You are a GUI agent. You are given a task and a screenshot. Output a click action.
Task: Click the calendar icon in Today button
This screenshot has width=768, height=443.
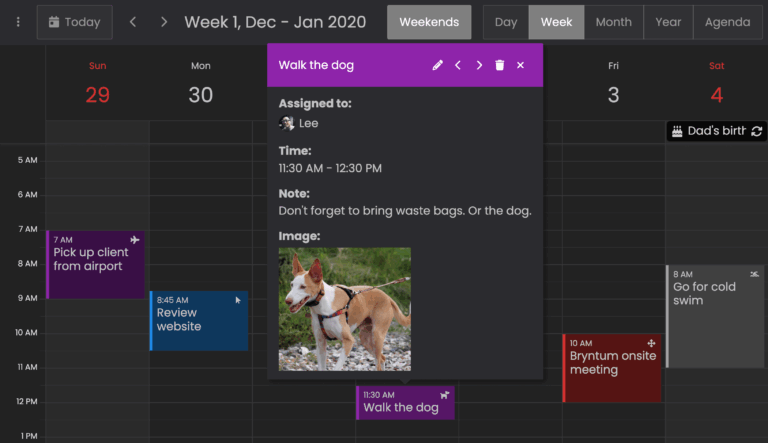pyautogui.click(x=54, y=22)
